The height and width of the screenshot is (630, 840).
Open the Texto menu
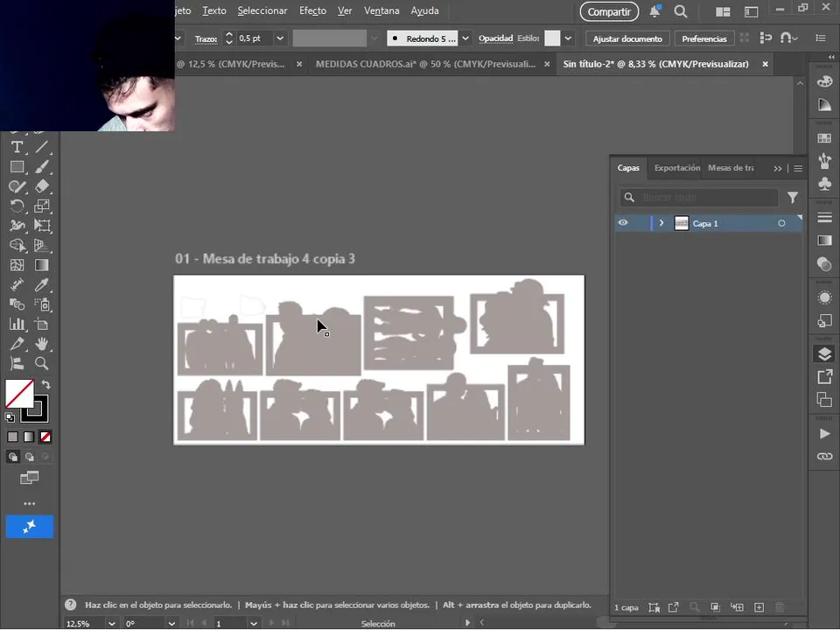[x=214, y=10]
